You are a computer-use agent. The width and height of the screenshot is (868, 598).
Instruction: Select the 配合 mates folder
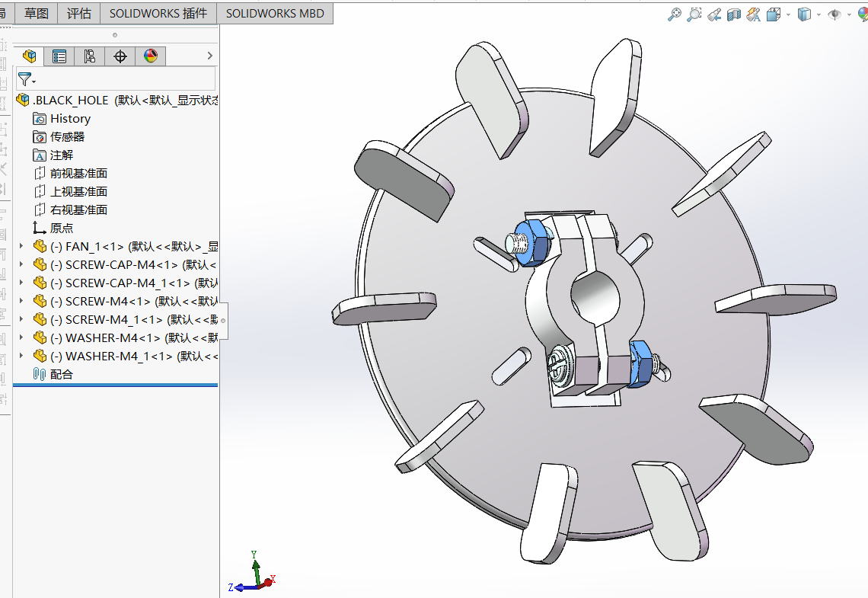53,374
